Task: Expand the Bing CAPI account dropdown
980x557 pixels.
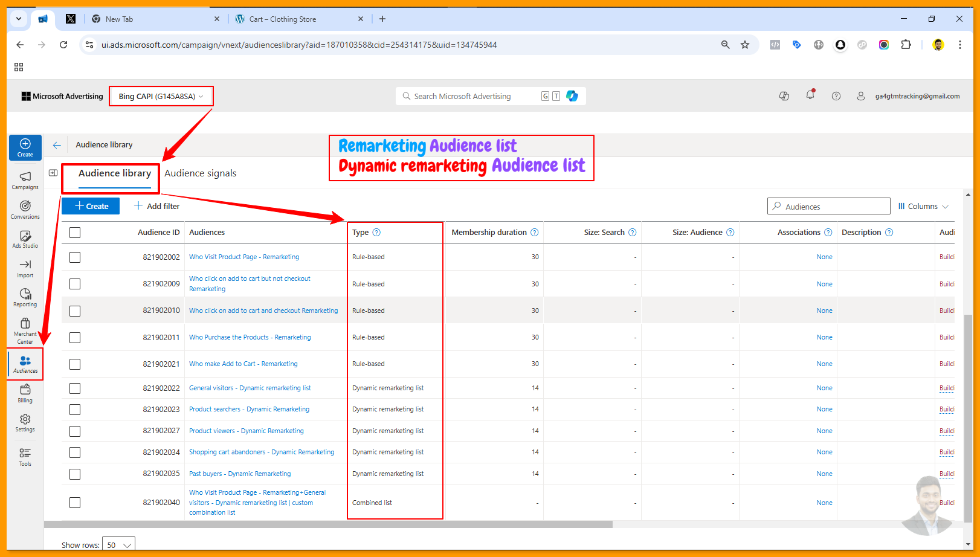Action: 161,96
